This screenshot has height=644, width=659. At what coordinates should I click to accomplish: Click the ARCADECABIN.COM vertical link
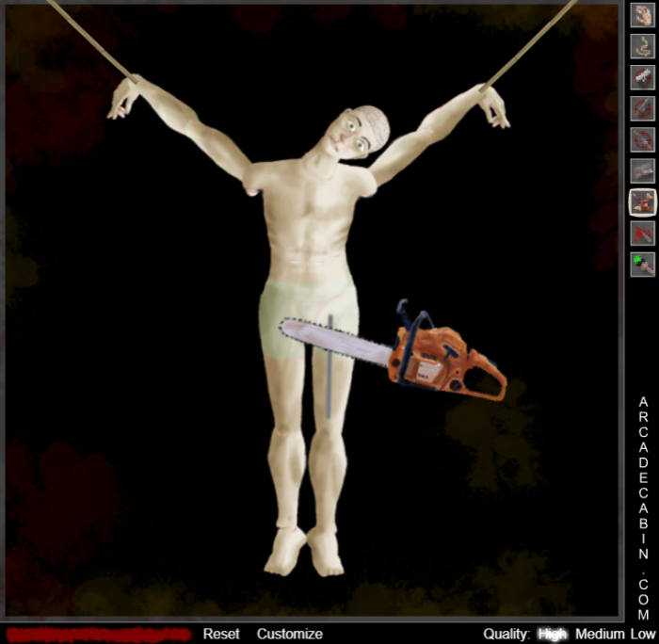643,508
